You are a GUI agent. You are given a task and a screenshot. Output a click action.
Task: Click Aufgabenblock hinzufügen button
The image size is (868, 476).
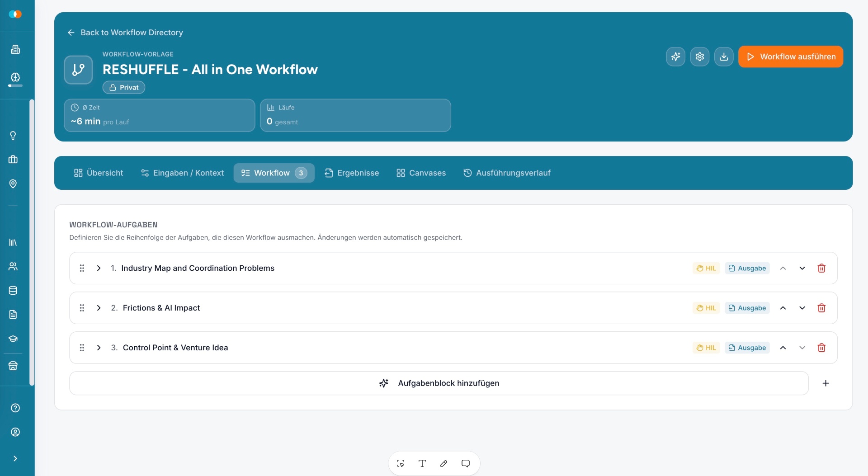click(x=439, y=383)
